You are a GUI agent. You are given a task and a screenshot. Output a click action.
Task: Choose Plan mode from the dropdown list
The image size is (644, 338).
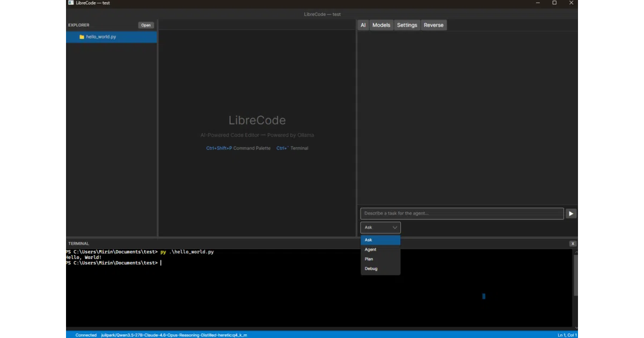[x=380, y=259]
